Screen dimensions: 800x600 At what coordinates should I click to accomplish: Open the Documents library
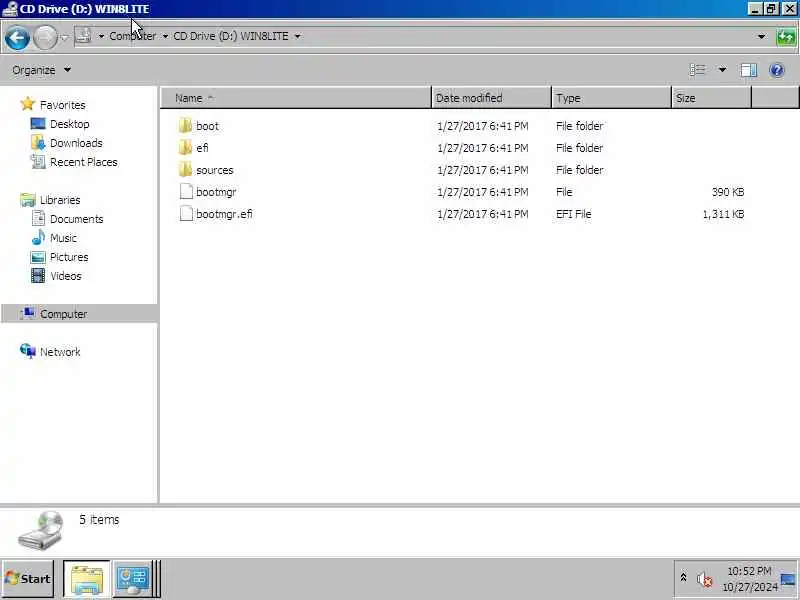[77, 219]
